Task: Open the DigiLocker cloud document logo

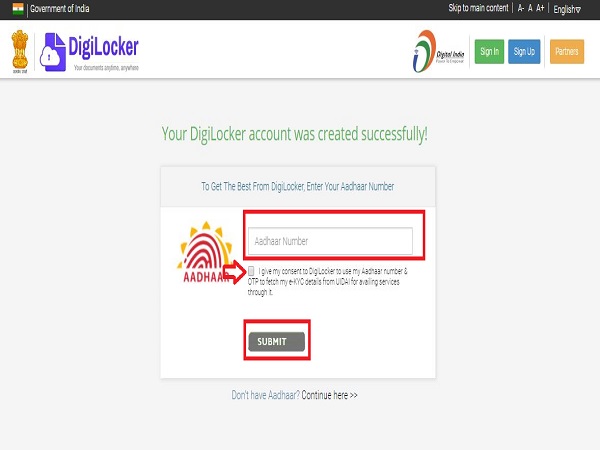Action: coord(53,52)
